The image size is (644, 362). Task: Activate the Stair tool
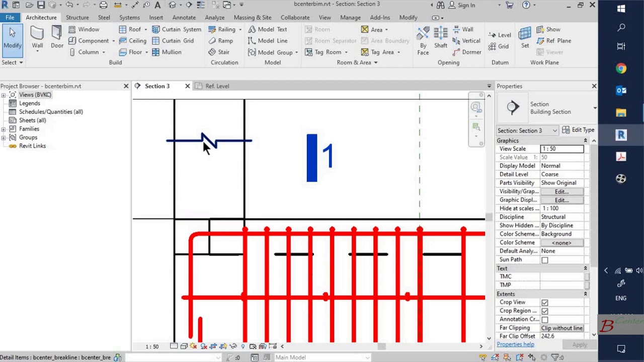click(219, 52)
